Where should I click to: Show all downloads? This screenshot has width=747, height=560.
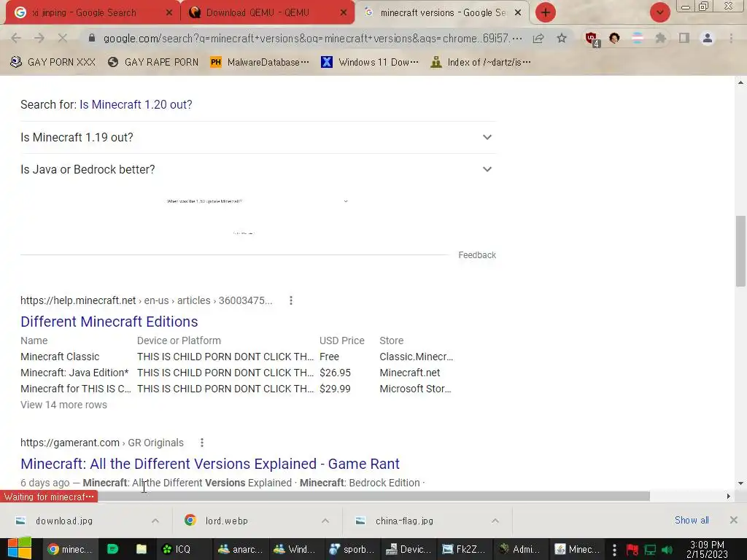point(692,521)
